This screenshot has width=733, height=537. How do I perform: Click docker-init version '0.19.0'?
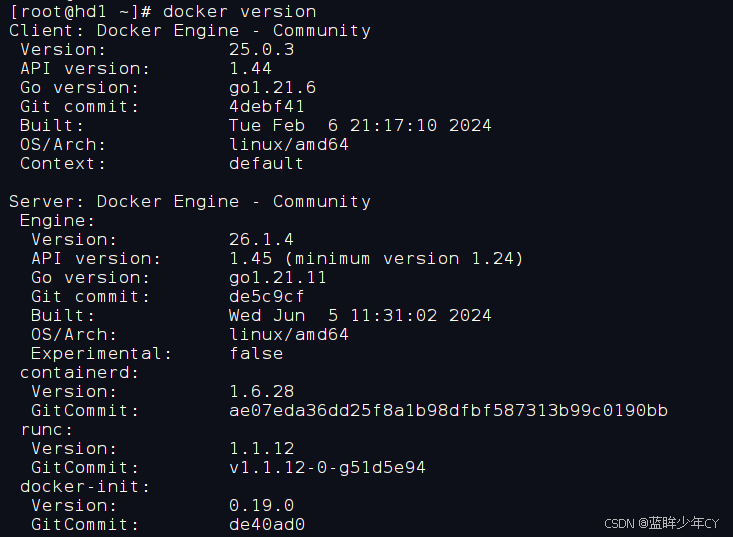pyautogui.click(x=261, y=506)
